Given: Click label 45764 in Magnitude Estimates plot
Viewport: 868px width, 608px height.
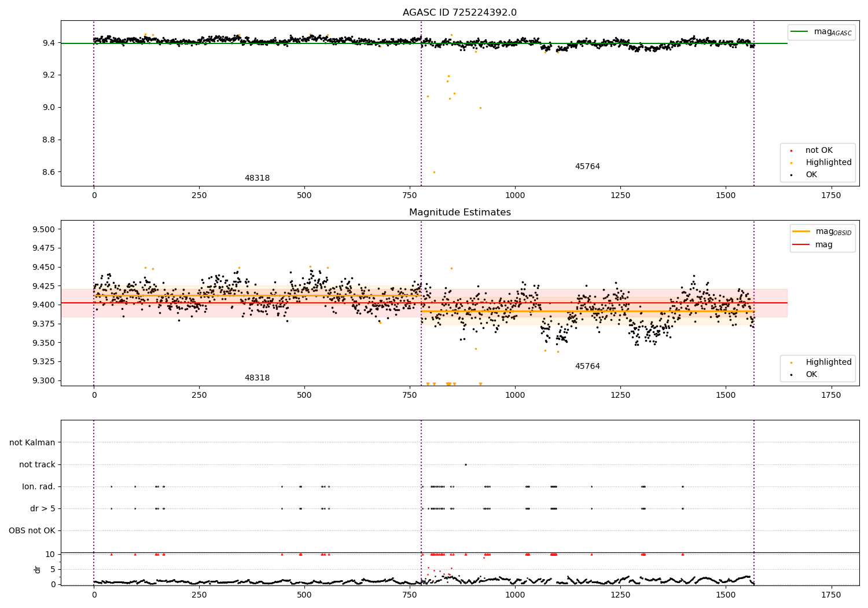Looking at the screenshot, I should [x=587, y=367].
